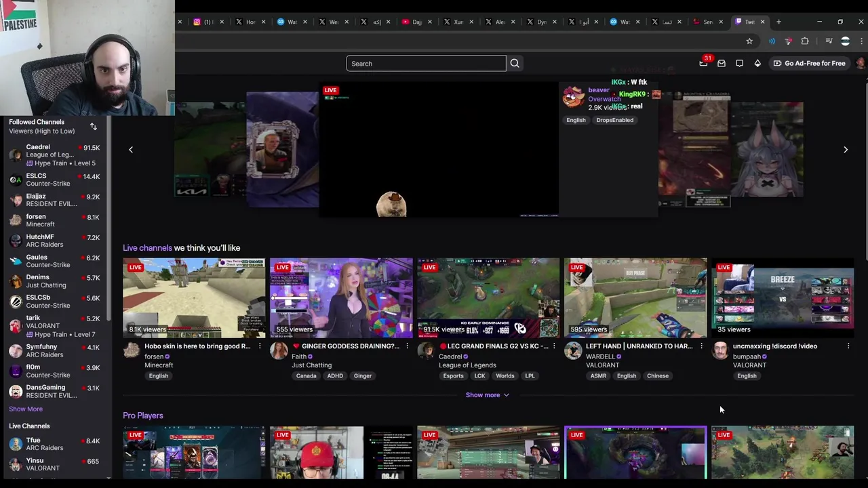Open Elajjaz channel in sidebar

(55, 200)
